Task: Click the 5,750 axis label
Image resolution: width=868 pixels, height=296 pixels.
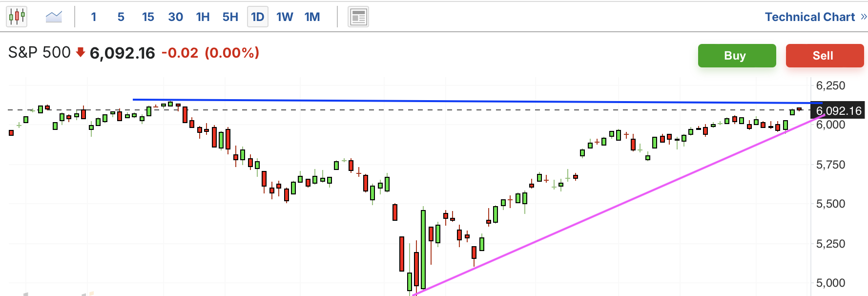Action: pyautogui.click(x=831, y=165)
